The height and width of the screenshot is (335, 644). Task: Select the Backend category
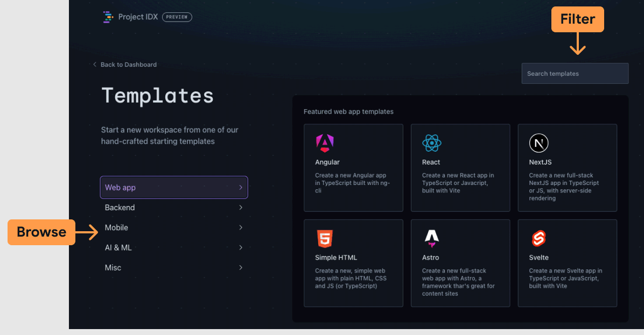[x=174, y=208]
